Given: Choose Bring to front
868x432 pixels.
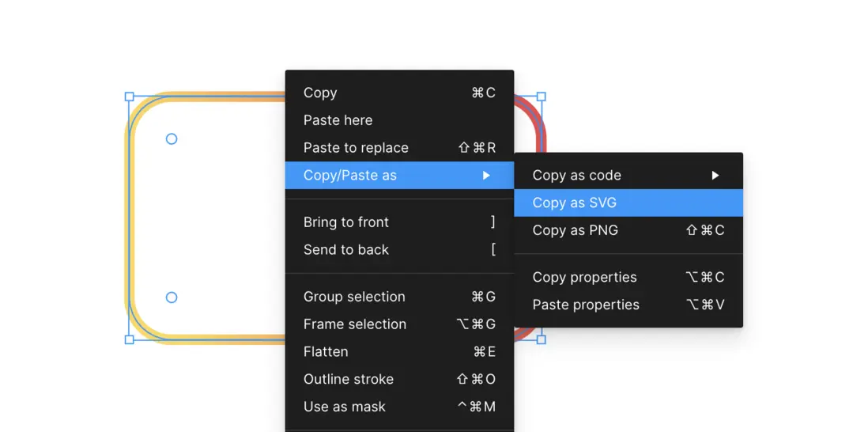Looking at the screenshot, I should (x=346, y=222).
